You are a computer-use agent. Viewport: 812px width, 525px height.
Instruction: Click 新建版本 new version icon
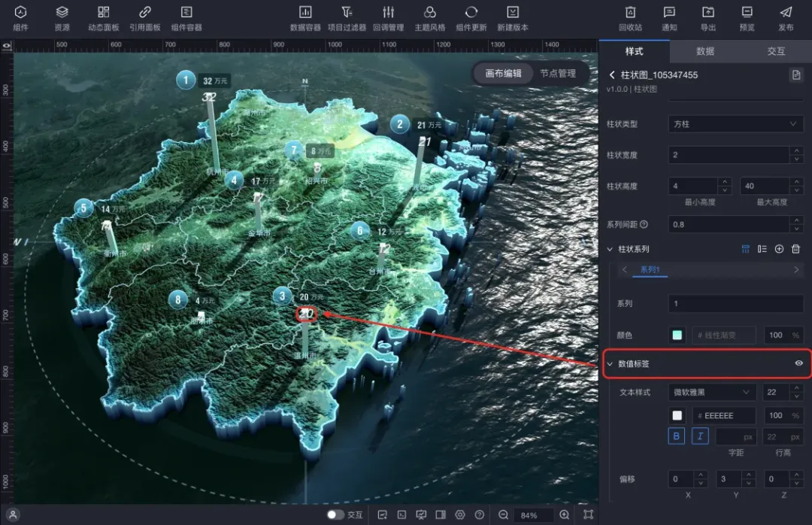[x=513, y=12]
